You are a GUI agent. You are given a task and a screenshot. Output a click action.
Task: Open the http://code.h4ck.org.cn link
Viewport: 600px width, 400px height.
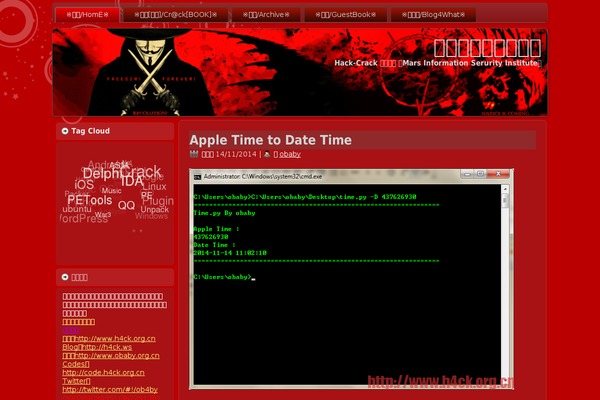point(103,372)
